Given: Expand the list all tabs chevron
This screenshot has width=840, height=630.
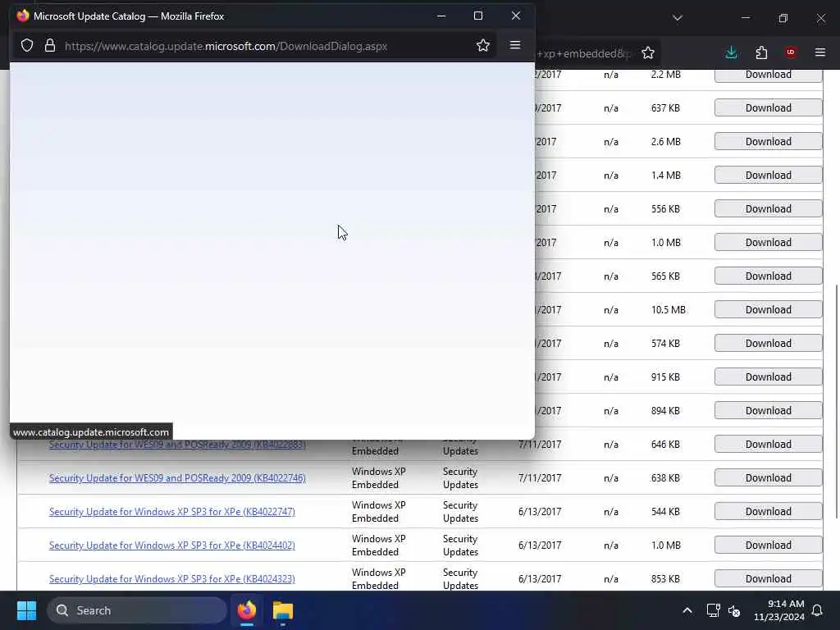Looking at the screenshot, I should (677, 18).
